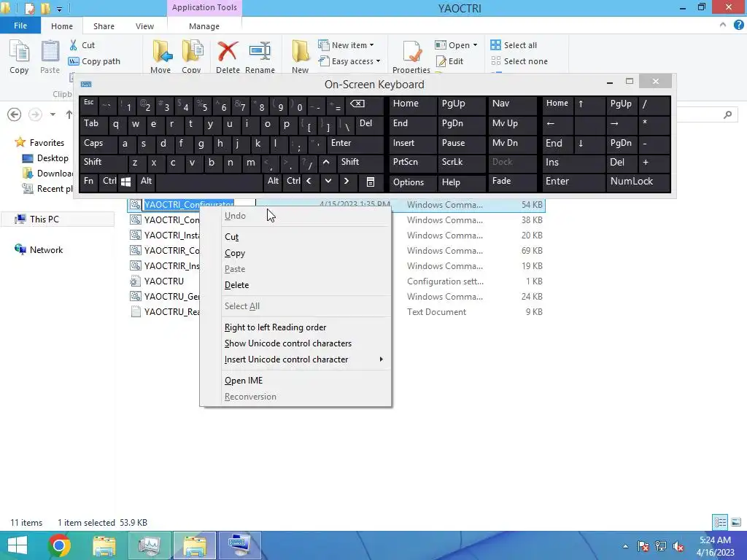Switch to large icons view in status bar
This screenshot has width=747, height=560.
(736, 522)
